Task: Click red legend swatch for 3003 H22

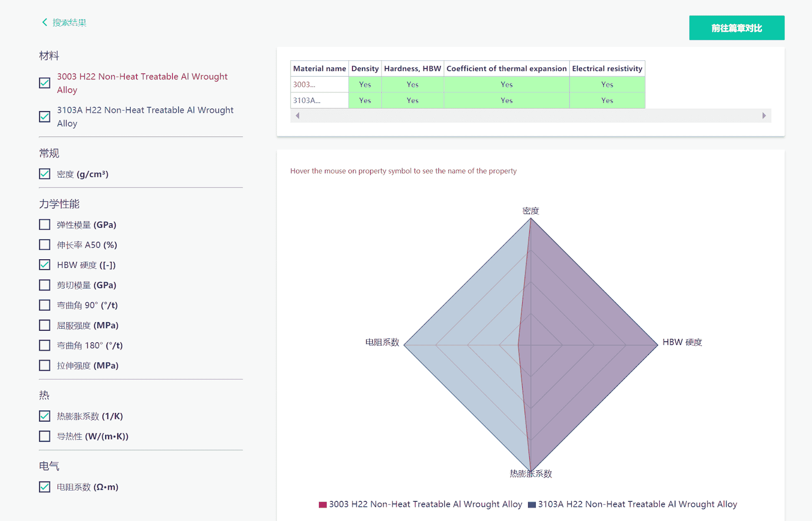Action: (323, 505)
